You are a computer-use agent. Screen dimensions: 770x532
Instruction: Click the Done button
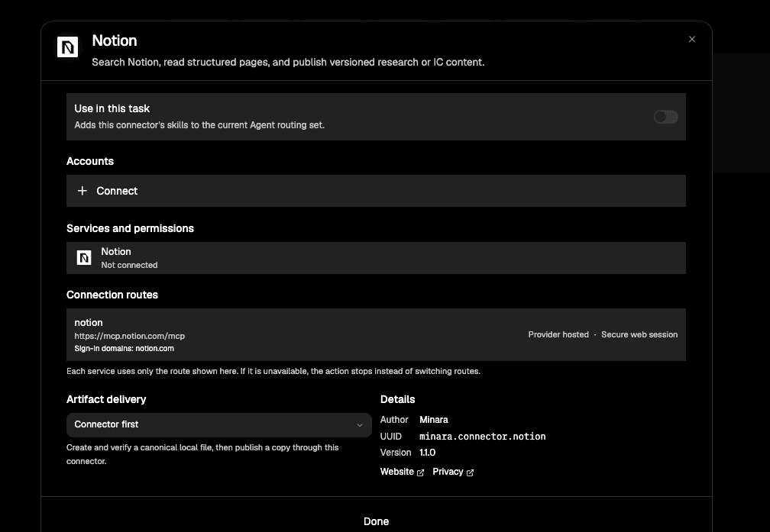376,521
